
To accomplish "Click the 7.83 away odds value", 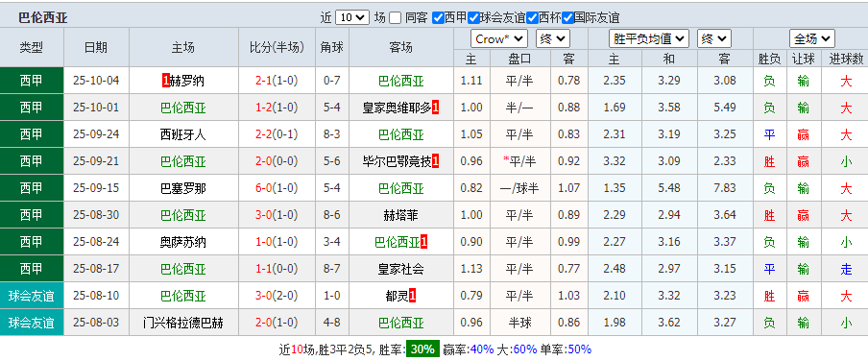I will [x=725, y=188].
